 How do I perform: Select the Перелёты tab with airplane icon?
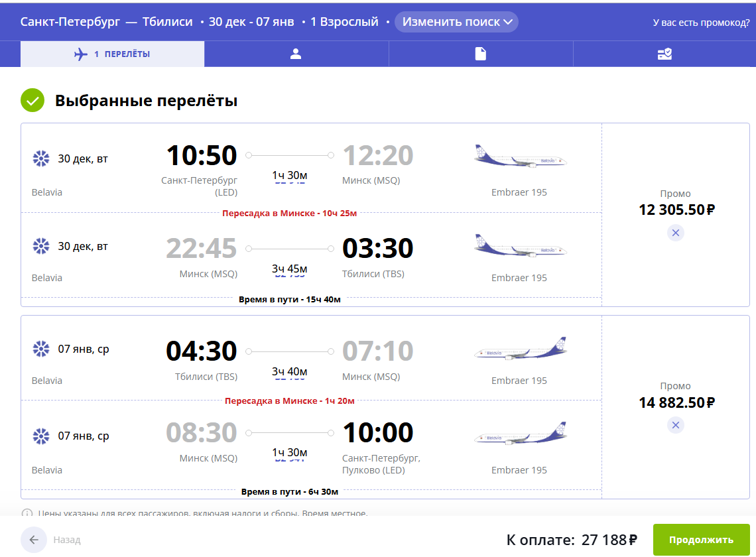(112, 54)
